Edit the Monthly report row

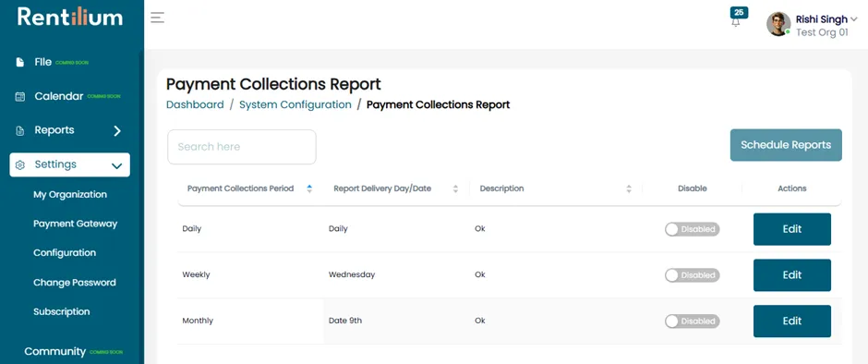(x=791, y=322)
